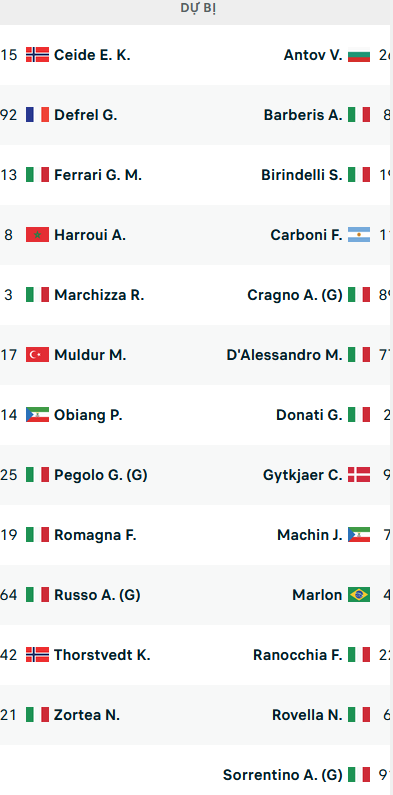Click the French flag next to Defrel G.
Image resolution: width=393 pixels, height=795 pixels.
click(x=38, y=115)
